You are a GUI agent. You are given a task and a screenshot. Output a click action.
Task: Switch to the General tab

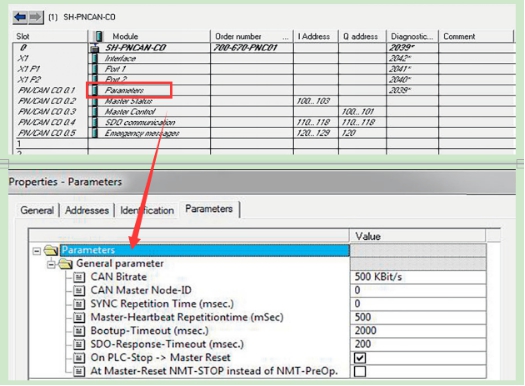37,211
